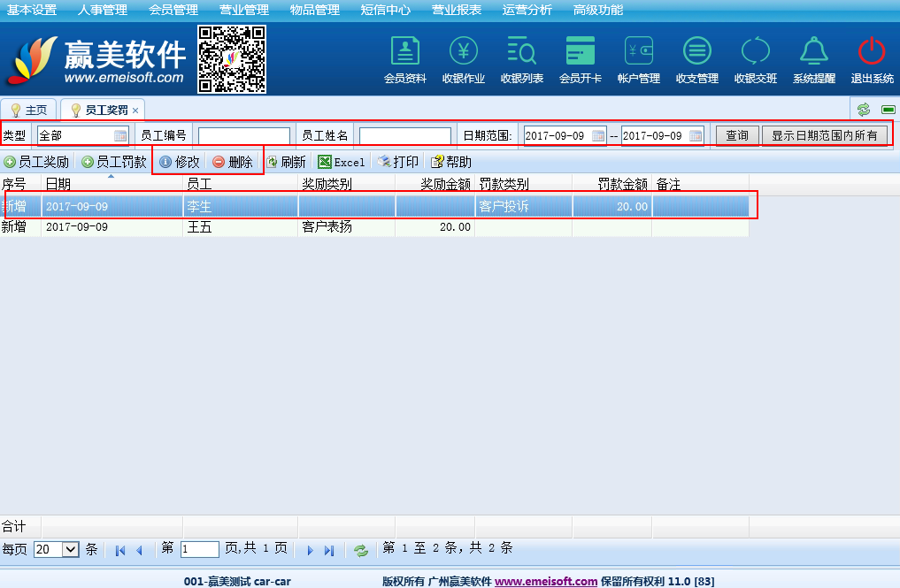
Task: Open the 类型 type dropdown
Action: click(120, 135)
